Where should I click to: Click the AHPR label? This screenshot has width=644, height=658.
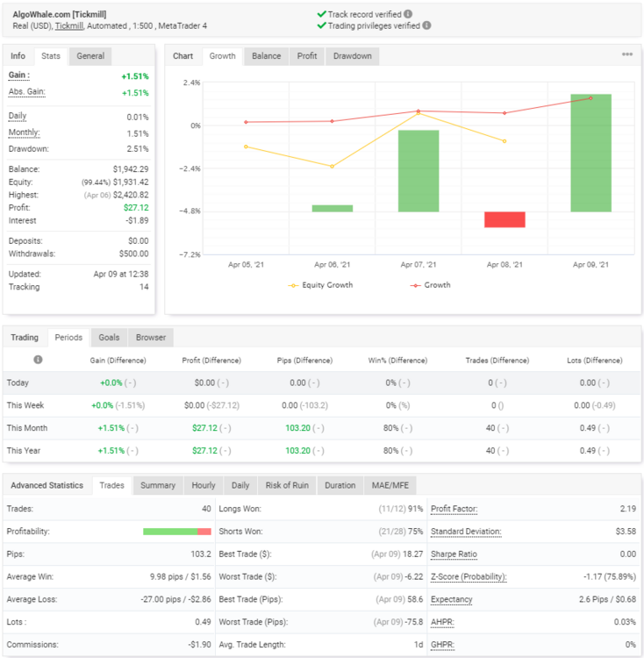(442, 622)
